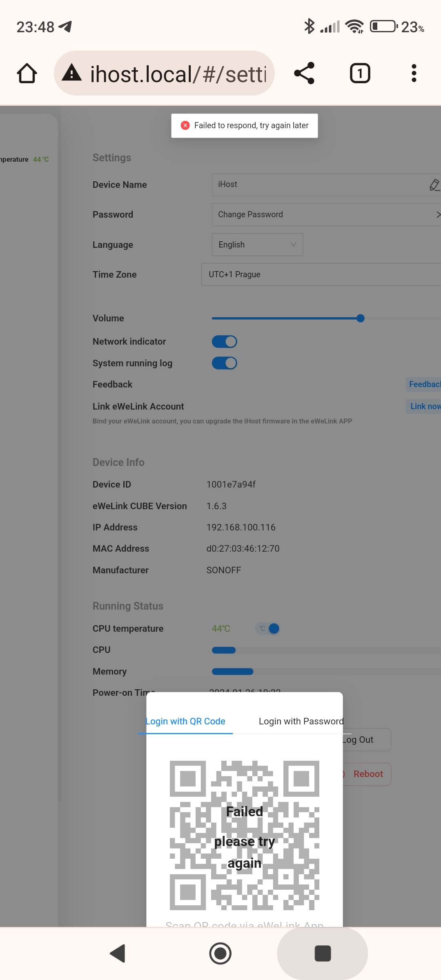Toggle the System running log switch
441x980 pixels.
pos(224,363)
